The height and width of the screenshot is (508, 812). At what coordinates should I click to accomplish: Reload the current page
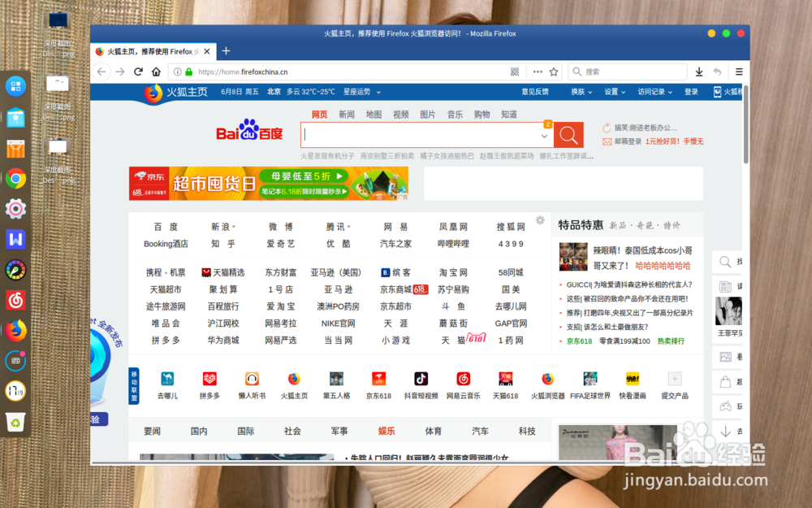138,72
